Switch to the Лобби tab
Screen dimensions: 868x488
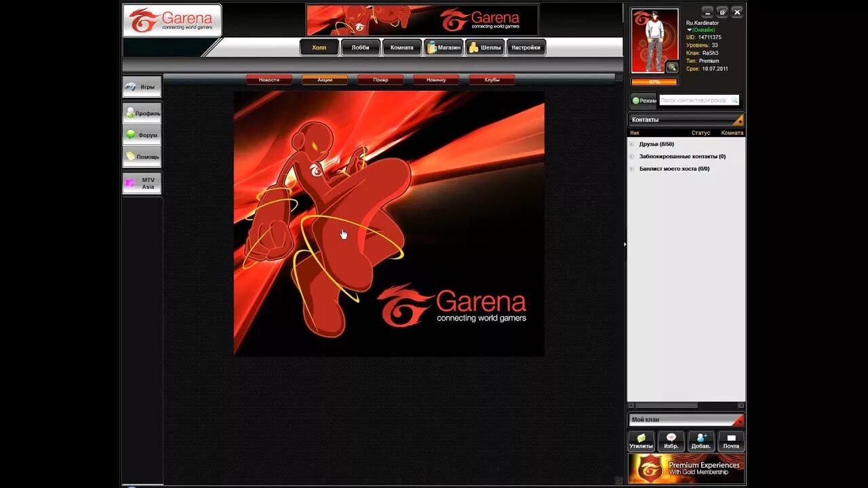tap(360, 47)
